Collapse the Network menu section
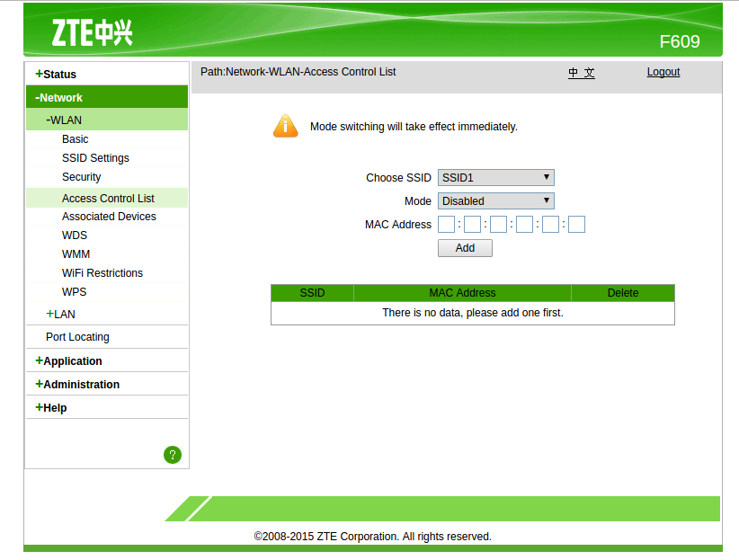The width and height of the screenshot is (739, 560). point(58,98)
